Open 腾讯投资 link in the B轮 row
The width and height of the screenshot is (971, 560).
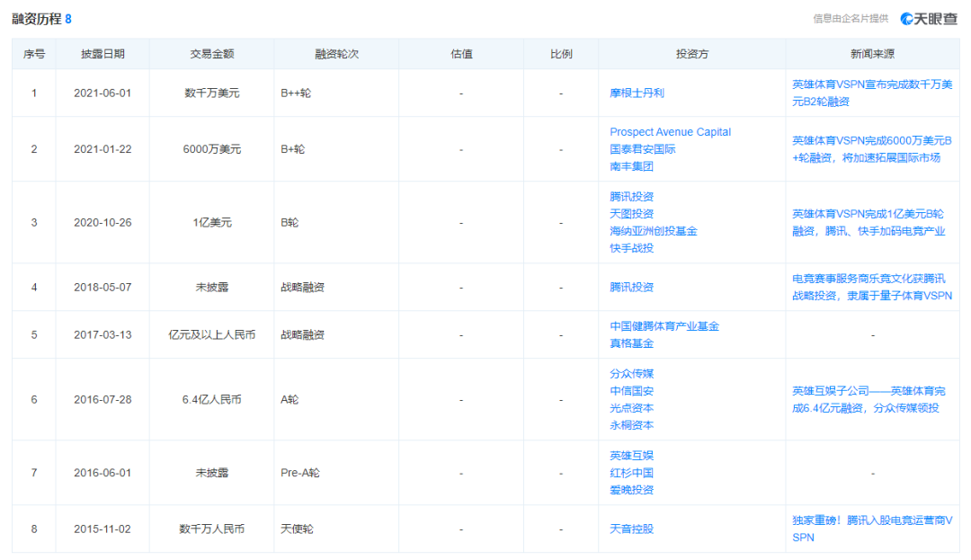pos(631,197)
